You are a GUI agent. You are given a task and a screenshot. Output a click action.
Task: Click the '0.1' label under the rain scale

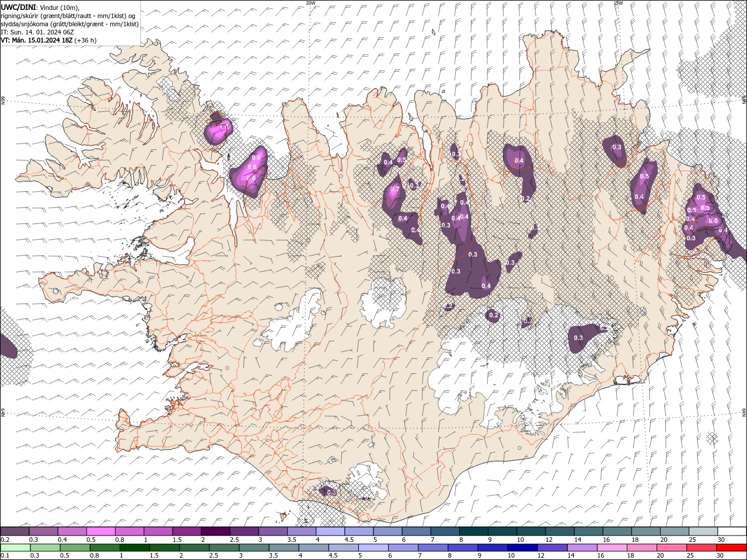click(5, 556)
